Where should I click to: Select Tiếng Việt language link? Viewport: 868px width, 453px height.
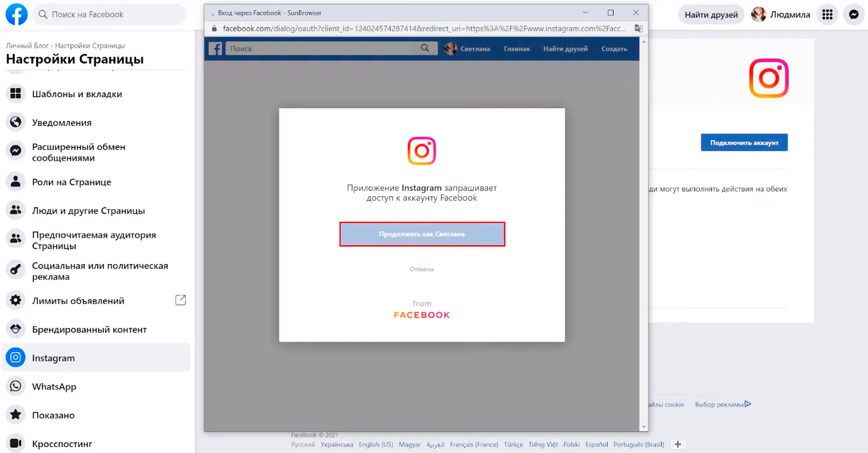pos(543,444)
